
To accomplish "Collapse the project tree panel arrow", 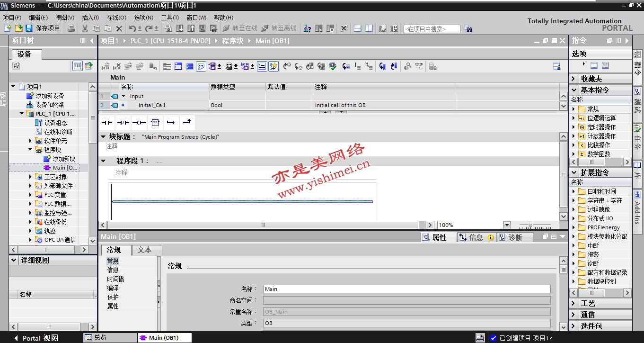I will pos(92,41).
